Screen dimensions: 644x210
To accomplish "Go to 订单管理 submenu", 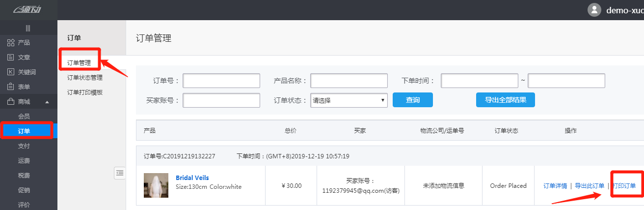I will coord(79,62).
